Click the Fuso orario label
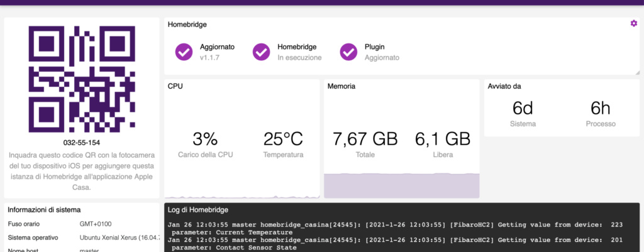The image size is (644, 252). (24, 224)
